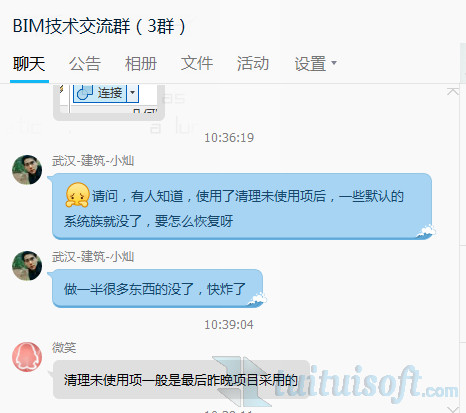The height and width of the screenshot is (413, 466).
Task: Select the 做一半很多东西 message bubble
Action: 158,289
